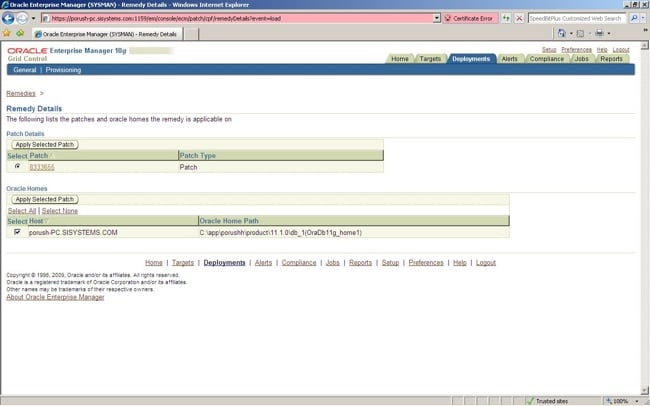The width and height of the screenshot is (650, 406).
Task: Open the footer Alerts link
Action: pos(263,263)
